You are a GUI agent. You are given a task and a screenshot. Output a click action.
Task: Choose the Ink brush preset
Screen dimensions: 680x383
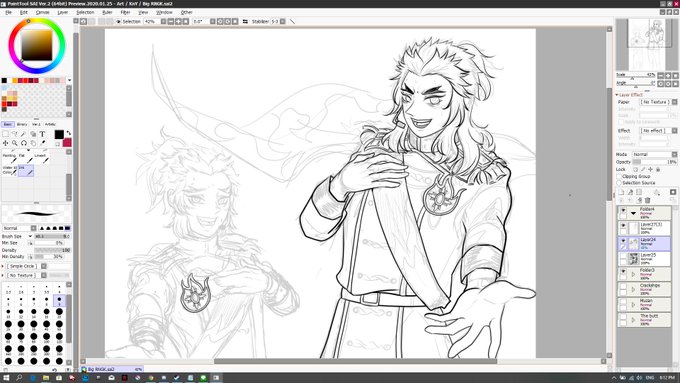26,170
